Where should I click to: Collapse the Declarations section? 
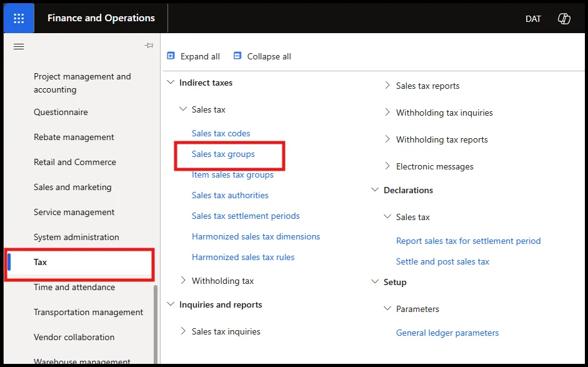pyautogui.click(x=375, y=190)
